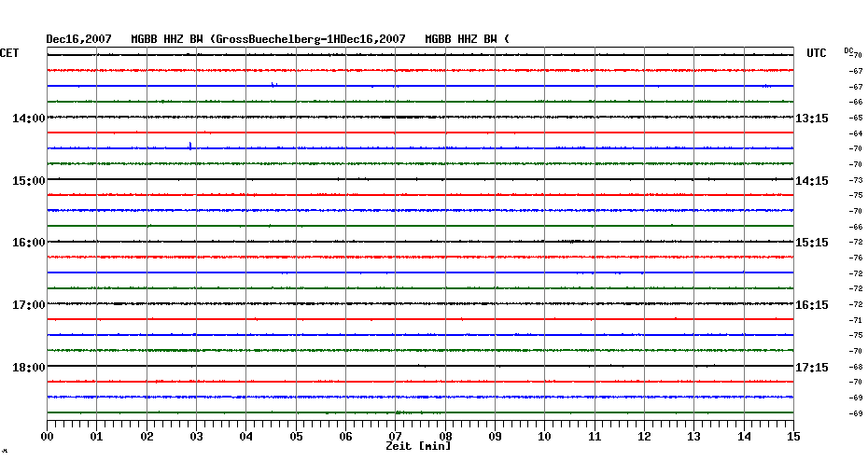Click the blue spike between minutes 04 and 05

pos(274,85)
